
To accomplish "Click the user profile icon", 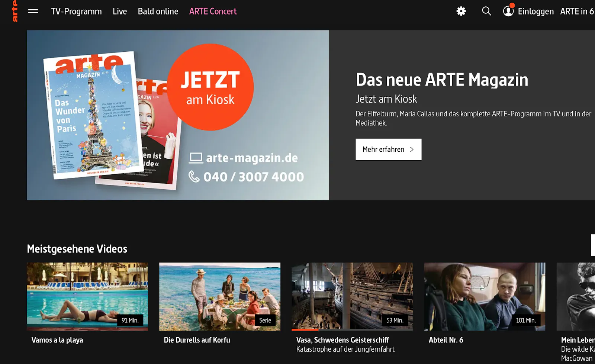I will (x=508, y=11).
